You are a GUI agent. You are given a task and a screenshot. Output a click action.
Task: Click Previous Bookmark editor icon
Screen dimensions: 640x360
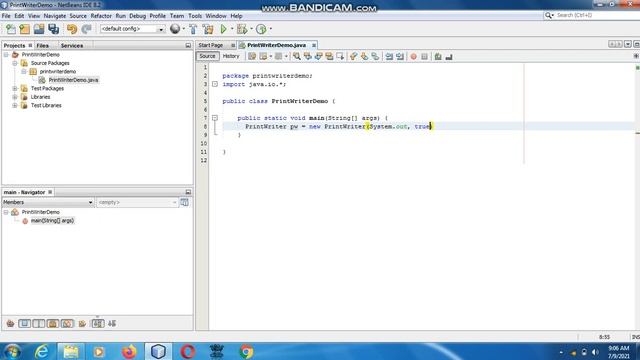click(x=353, y=56)
